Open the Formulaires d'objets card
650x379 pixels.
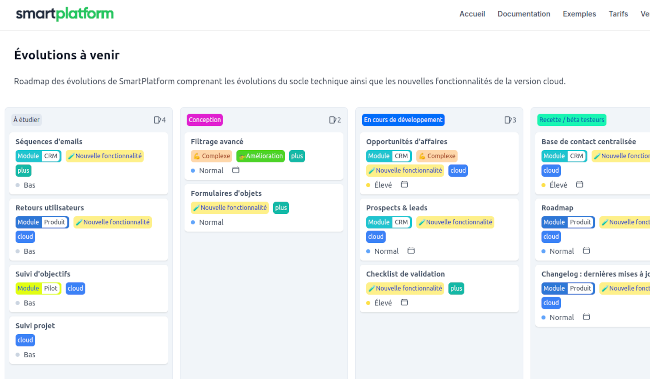(264, 208)
